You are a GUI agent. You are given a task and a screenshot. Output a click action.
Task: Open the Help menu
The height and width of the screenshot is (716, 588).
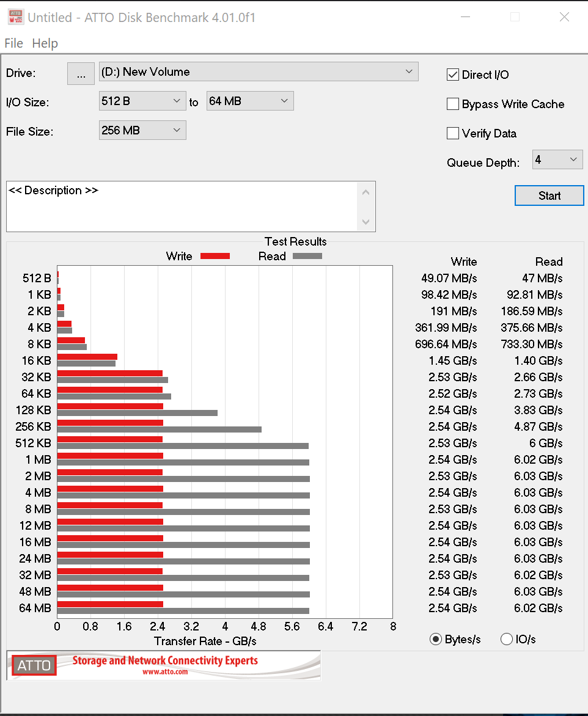45,43
